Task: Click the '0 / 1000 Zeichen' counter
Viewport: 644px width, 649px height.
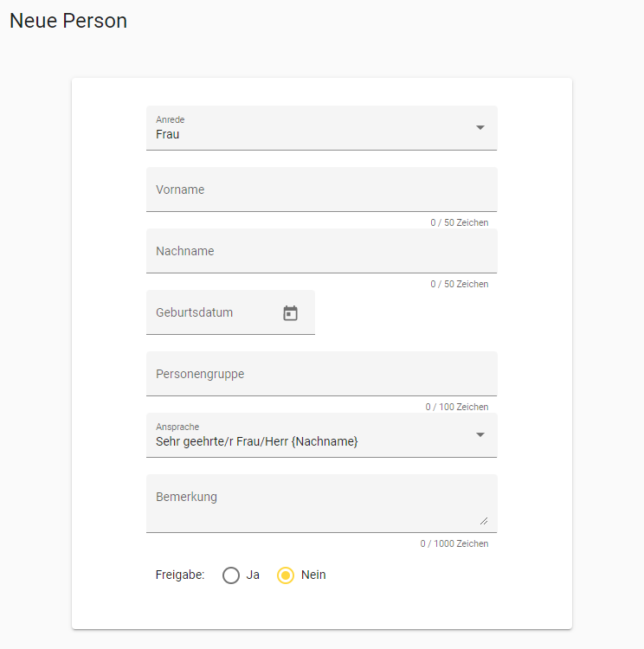Action: (454, 544)
